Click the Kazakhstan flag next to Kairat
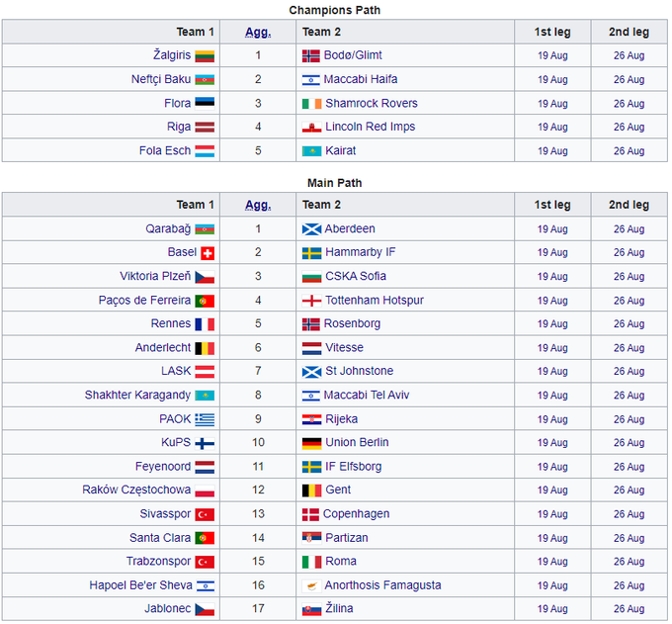Viewport: 672px width, 624px height. [x=310, y=151]
